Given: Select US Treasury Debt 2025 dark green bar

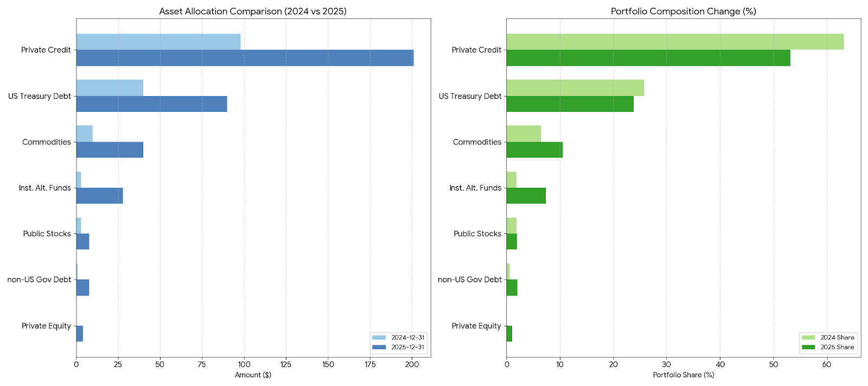Looking at the screenshot, I should point(570,104).
